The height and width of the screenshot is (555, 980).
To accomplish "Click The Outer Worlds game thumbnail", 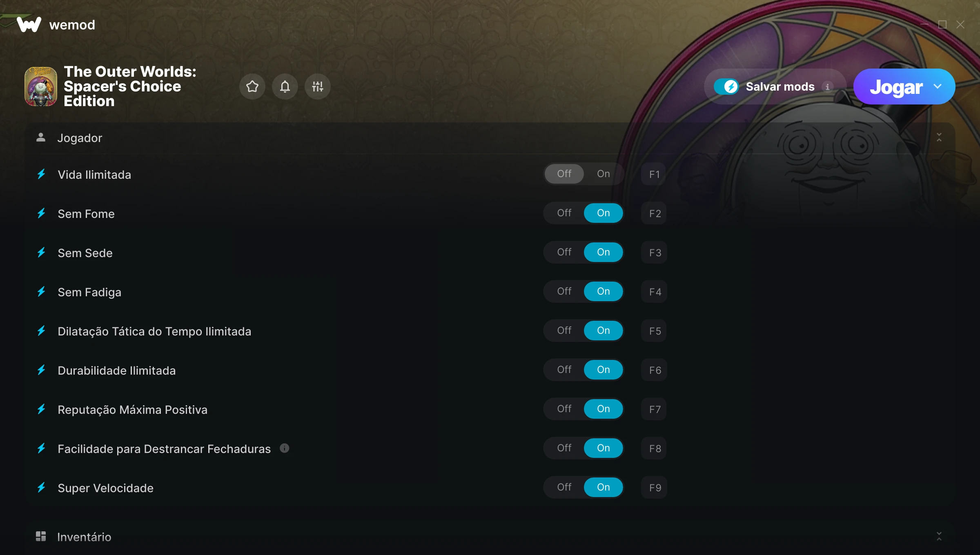I will 41,87.
